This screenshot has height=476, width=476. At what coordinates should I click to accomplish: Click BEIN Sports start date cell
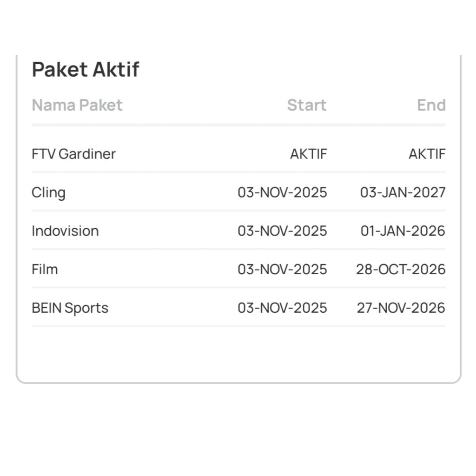coord(282,308)
